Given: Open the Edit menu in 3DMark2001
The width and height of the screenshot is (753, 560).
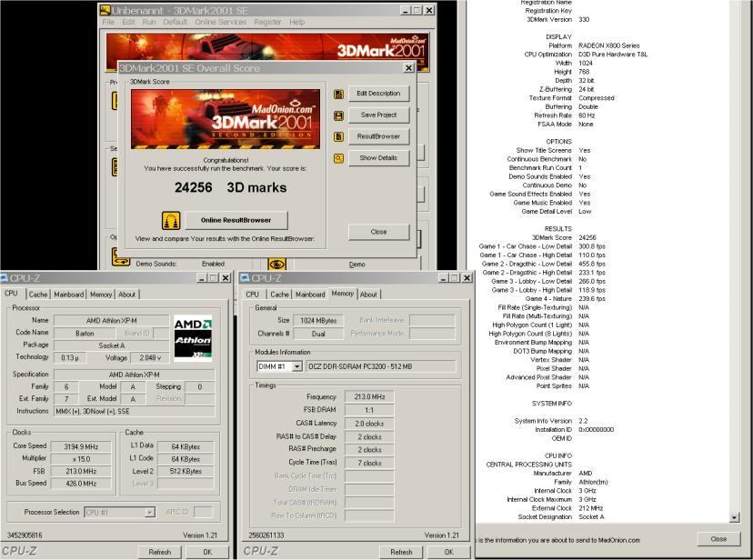Looking at the screenshot, I should [x=128, y=22].
